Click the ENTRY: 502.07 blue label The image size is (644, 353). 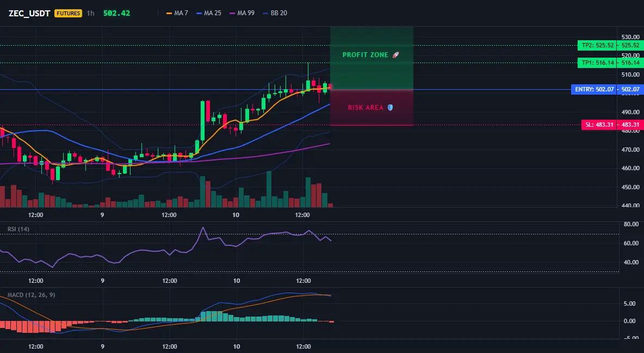point(593,90)
